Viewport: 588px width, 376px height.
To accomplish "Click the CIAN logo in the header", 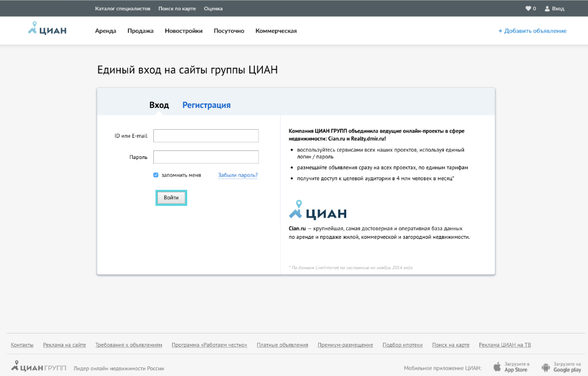I will click(x=47, y=29).
